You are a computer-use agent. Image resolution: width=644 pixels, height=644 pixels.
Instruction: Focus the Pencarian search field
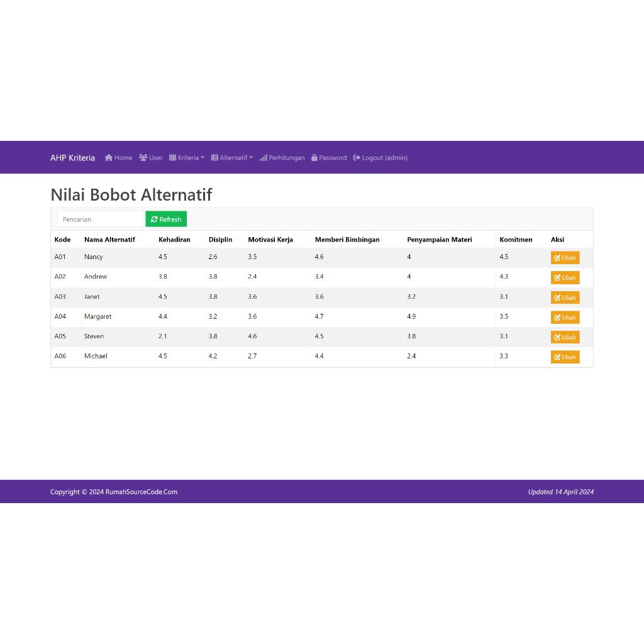tap(101, 219)
